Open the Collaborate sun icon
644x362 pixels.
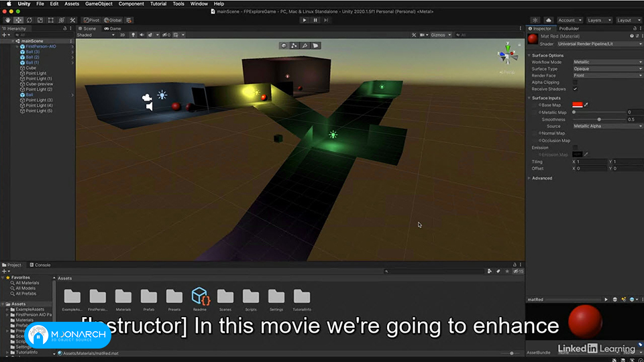pos(535,20)
